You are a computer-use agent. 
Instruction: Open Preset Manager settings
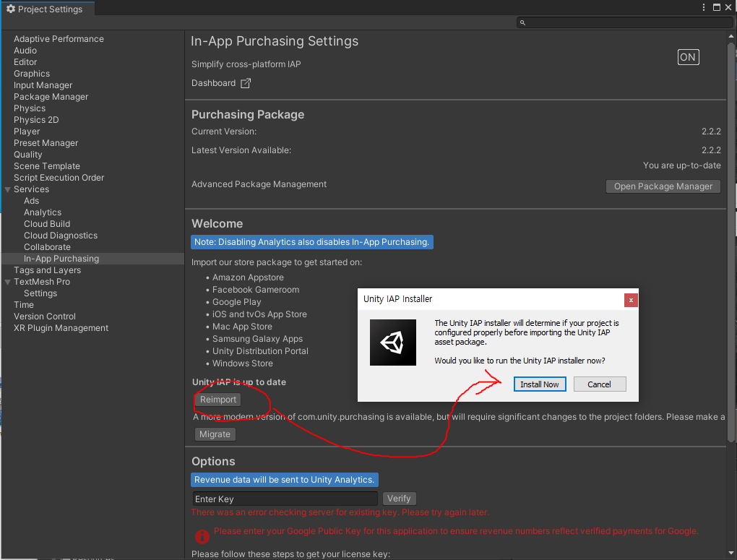pos(46,143)
